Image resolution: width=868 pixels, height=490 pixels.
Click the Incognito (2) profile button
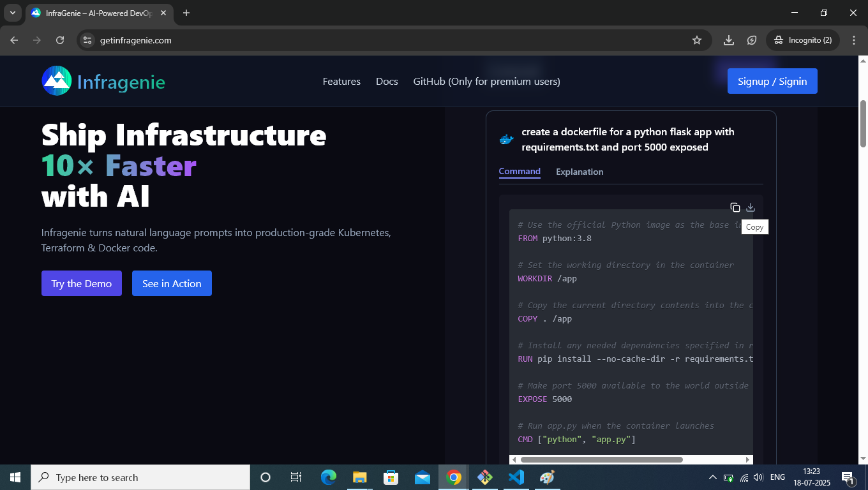[803, 40]
